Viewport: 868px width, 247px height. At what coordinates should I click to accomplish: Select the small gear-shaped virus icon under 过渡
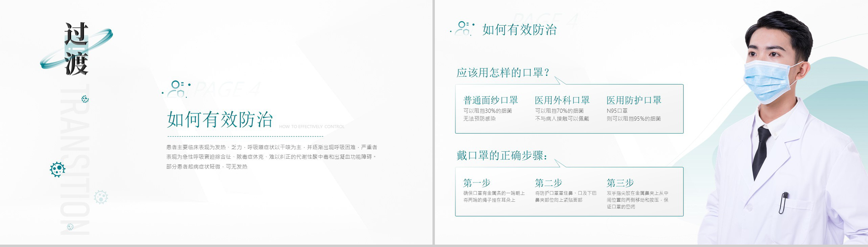pos(85,99)
